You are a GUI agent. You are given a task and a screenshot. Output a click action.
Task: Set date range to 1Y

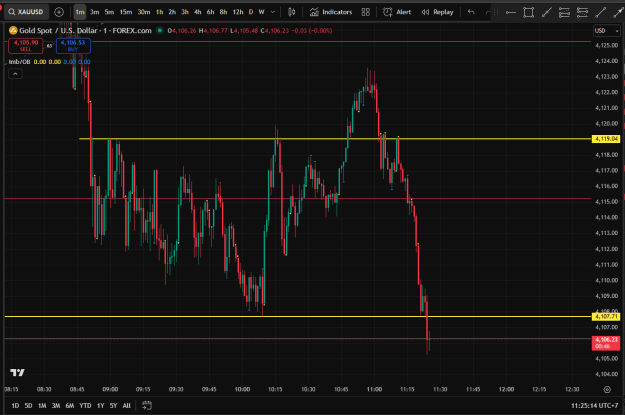coord(100,405)
